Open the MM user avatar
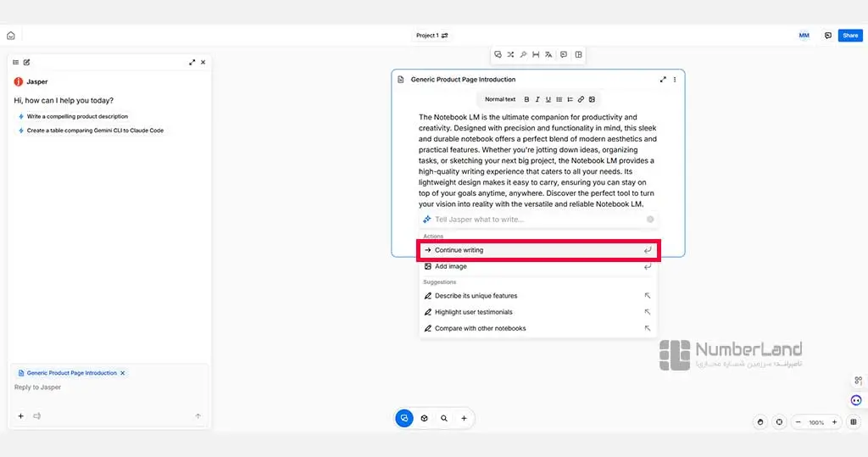 tap(804, 36)
